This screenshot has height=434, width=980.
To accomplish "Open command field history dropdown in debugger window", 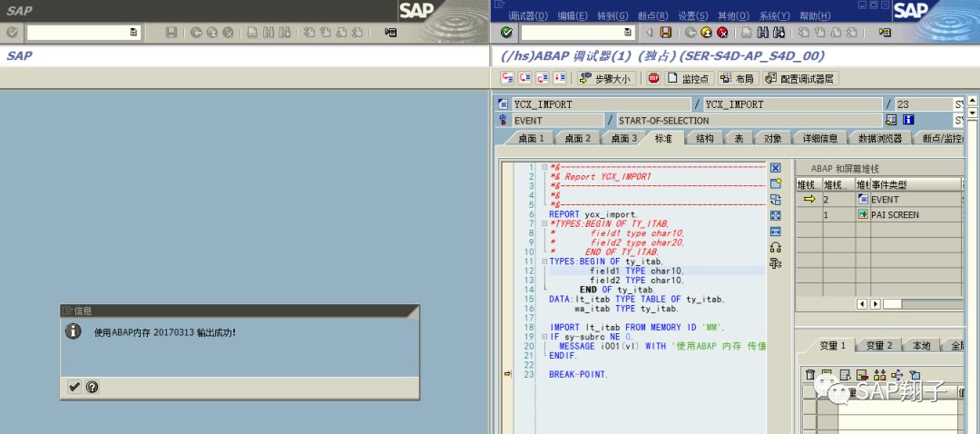I will 628,33.
